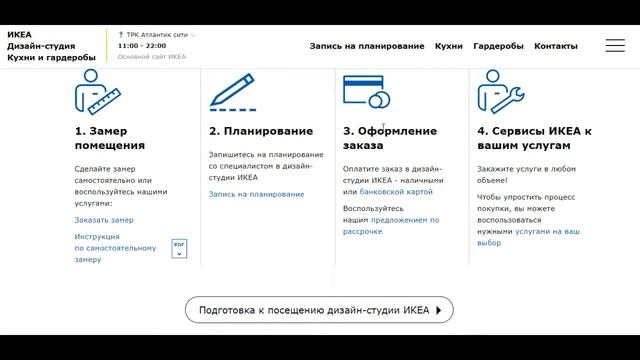This screenshot has height=360, width=640.
Task: Expand the ТРК Атлантик сити store dropdown
Action: (x=193, y=35)
